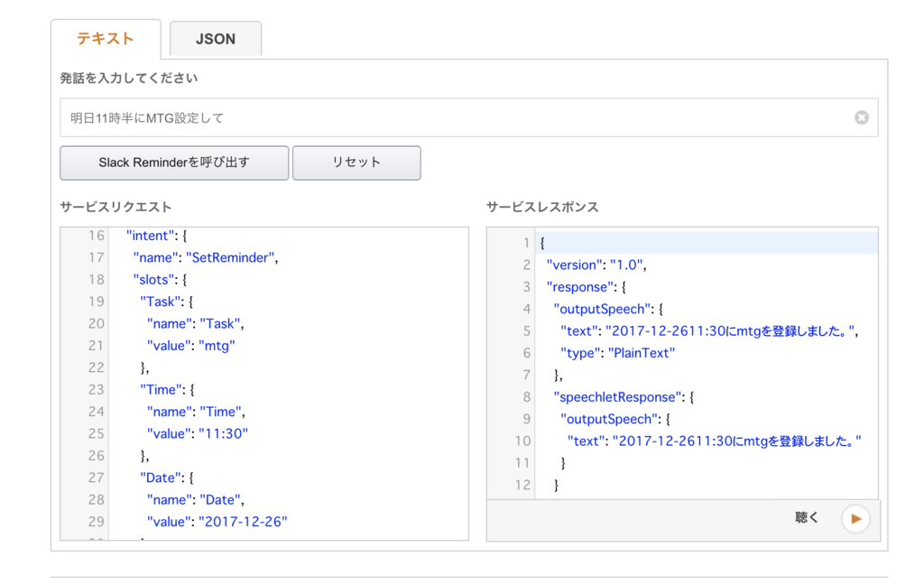Click the "value": "mtg" line
The width and height of the screenshot is (924, 585).
(x=191, y=346)
